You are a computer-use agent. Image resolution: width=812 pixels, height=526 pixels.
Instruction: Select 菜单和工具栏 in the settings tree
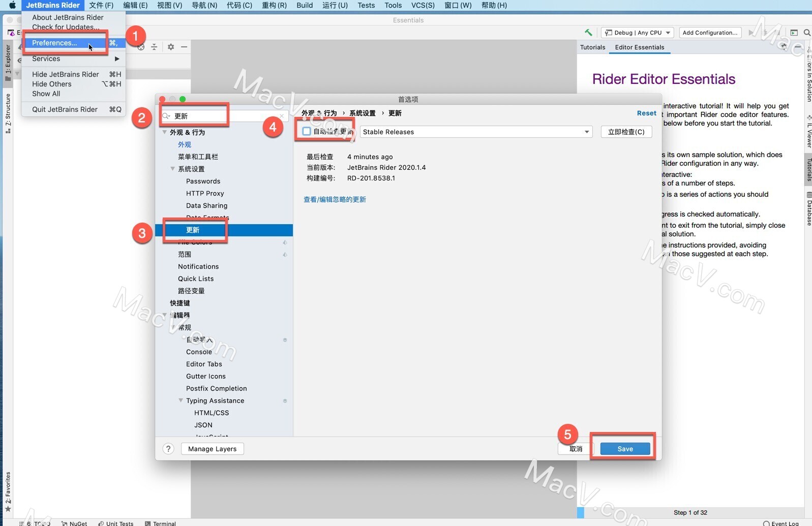tap(198, 157)
